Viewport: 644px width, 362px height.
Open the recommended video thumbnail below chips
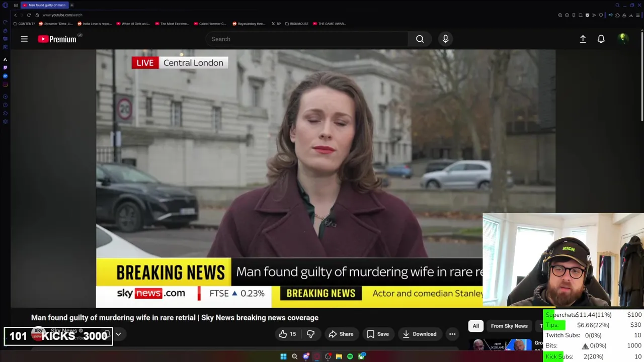pos(501,344)
